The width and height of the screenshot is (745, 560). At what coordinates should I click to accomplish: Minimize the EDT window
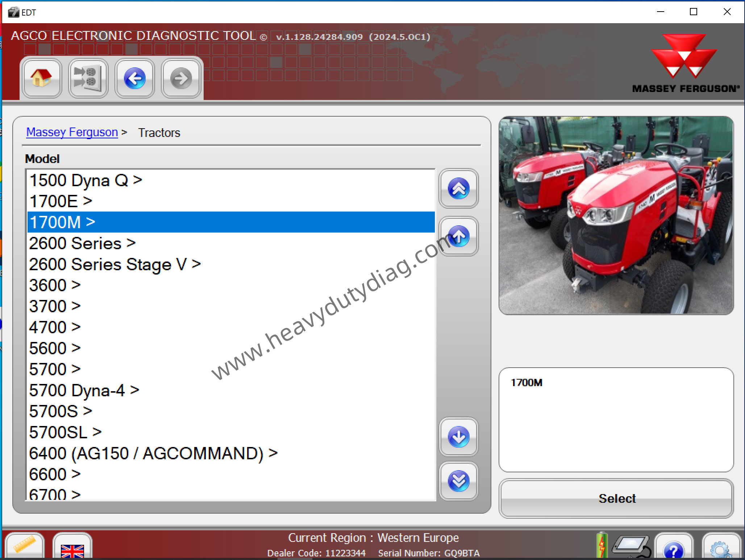661,12
